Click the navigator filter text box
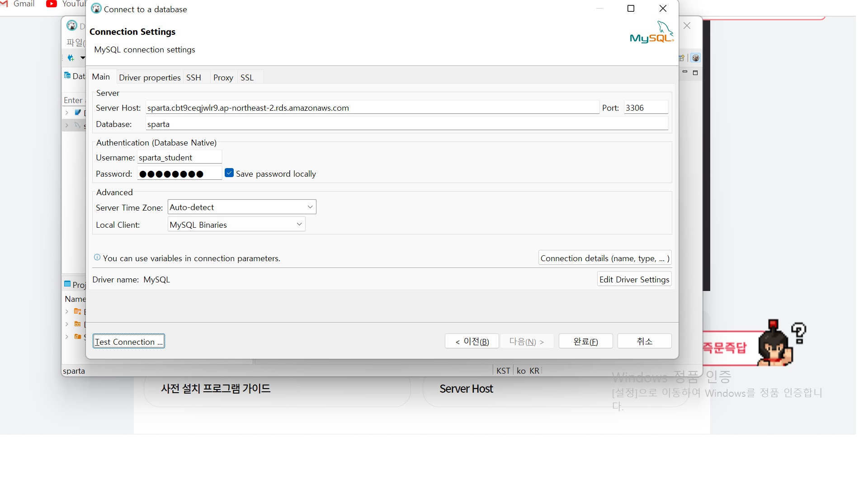Image resolution: width=868 pixels, height=488 pixels. click(x=74, y=100)
